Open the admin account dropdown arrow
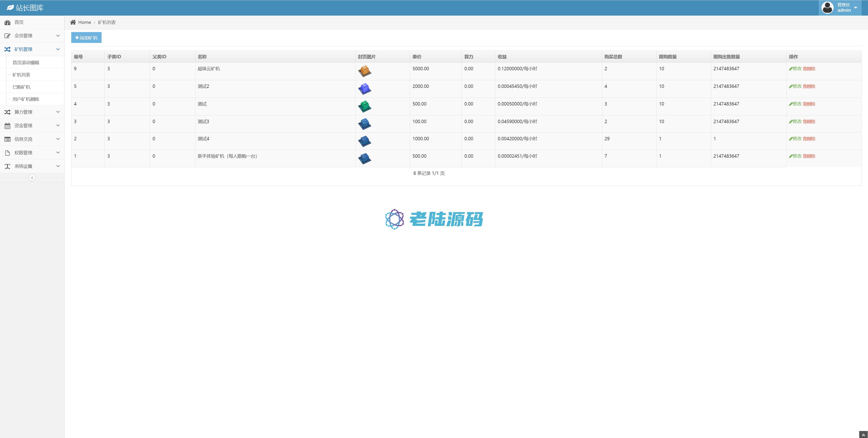The height and width of the screenshot is (438, 868). pos(856,8)
